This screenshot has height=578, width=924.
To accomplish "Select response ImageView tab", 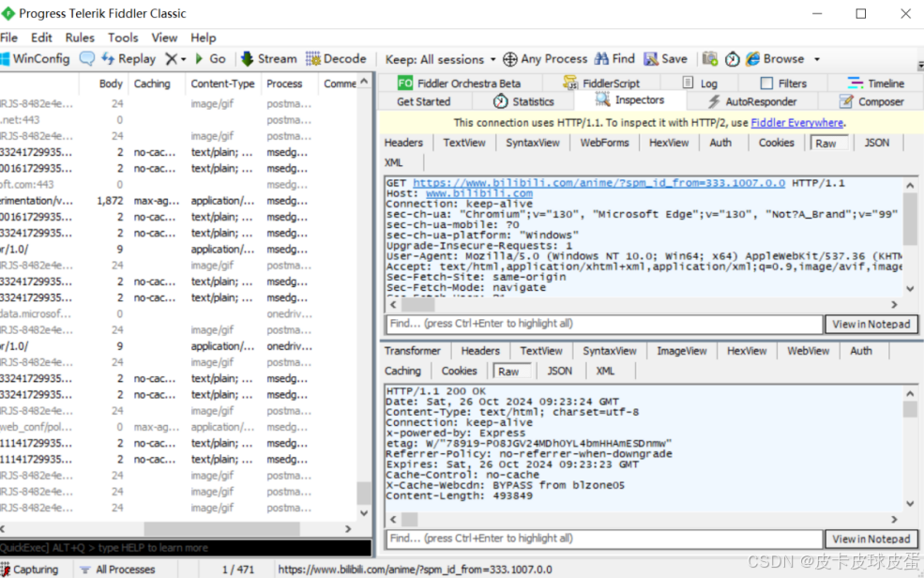I will click(x=681, y=351).
